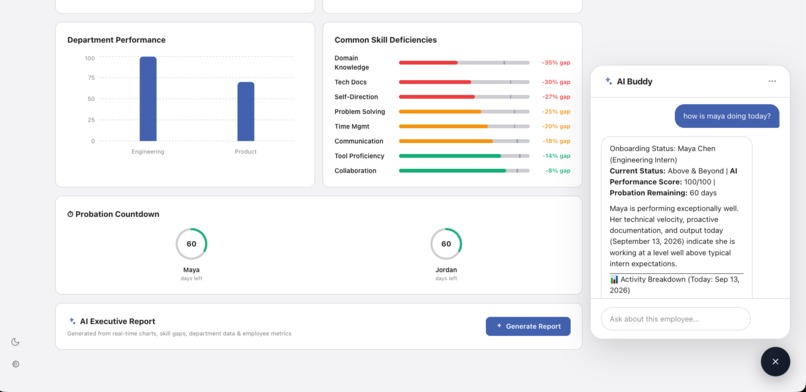Click the Probation Countdown clock icon
Image resolution: width=806 pixels, height=392 pixels.
(x=70, y=214)
